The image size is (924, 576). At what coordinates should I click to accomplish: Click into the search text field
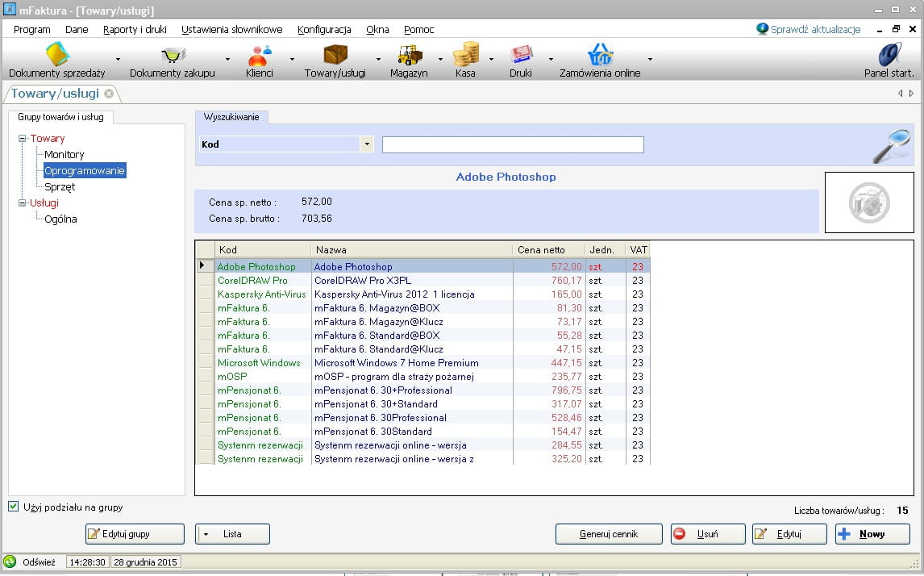click(513, 144)
